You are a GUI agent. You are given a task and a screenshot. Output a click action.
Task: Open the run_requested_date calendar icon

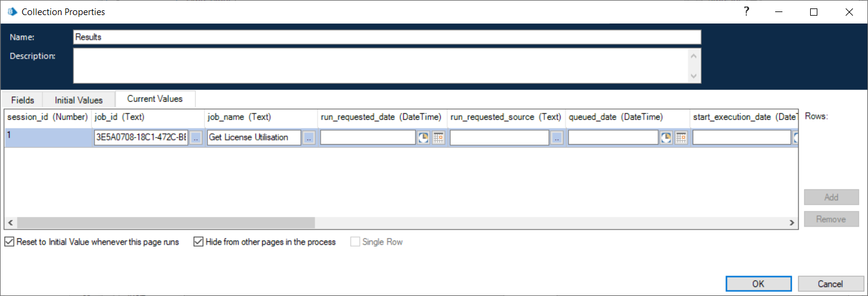click(438, 137)
